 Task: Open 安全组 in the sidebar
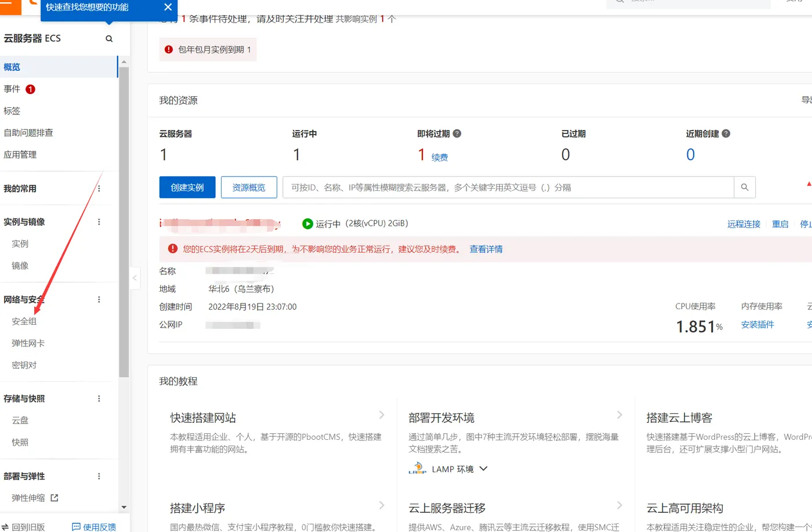[x=24, y=321]
